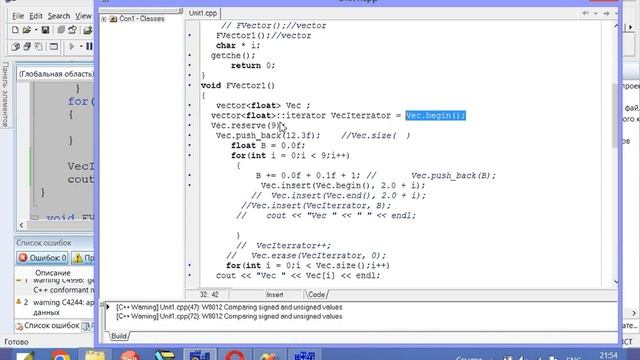
Task: Open the red round Opera taskbar icon
Action: (235, 356)
